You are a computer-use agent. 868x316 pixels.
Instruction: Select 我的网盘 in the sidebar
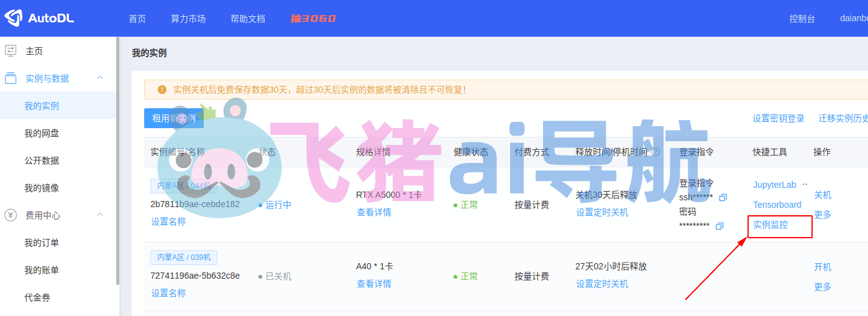[x=42, y=133]
